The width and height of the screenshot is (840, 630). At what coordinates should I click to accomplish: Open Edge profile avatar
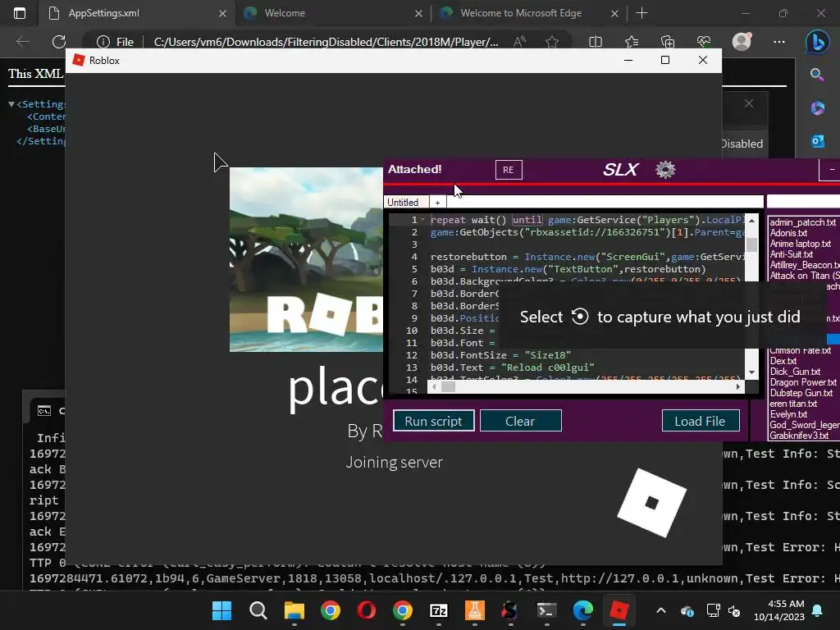742,41
